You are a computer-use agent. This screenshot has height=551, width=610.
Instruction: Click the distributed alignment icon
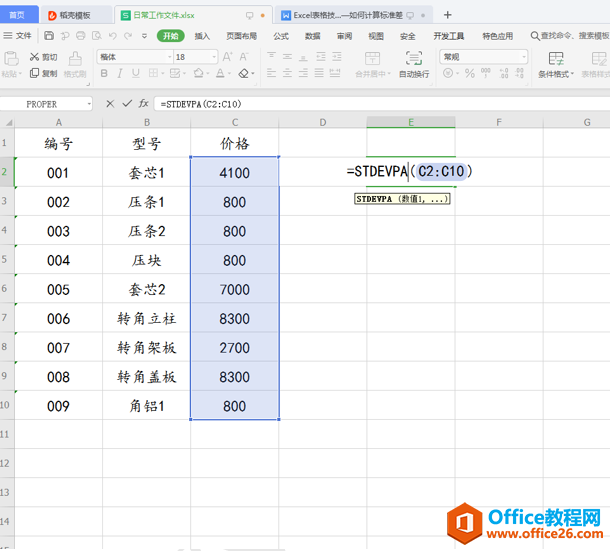(x=335, y=73)
